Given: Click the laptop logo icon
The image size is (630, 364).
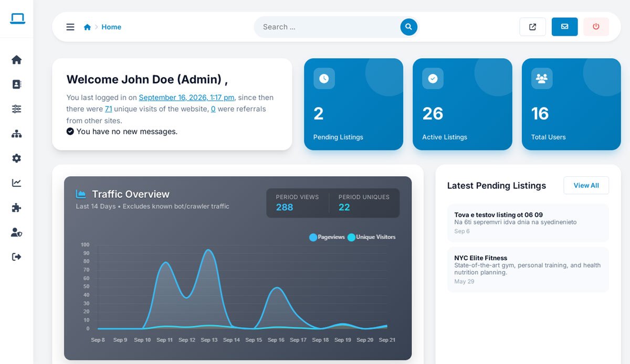Looking at the screenshot, I should click(x=17, y=19).
